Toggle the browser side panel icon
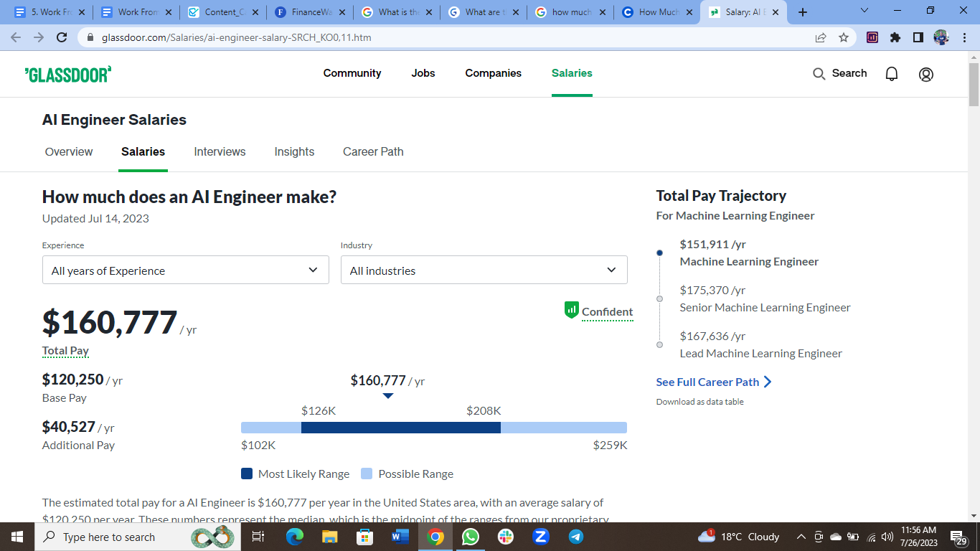 pyautogui.click(x=918, y=37)
